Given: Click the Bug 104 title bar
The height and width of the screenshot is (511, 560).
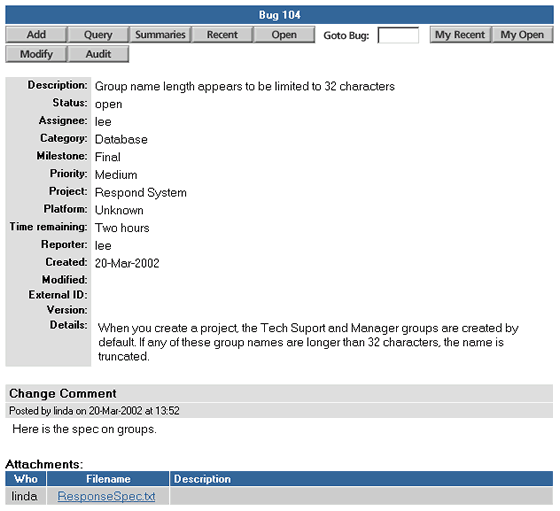Looking at the screenshot, I should coord(279,15).
